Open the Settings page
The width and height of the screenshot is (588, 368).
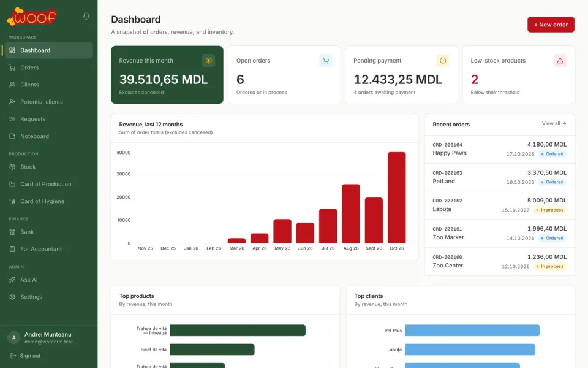pyautogui.click(x=48, y=297)
